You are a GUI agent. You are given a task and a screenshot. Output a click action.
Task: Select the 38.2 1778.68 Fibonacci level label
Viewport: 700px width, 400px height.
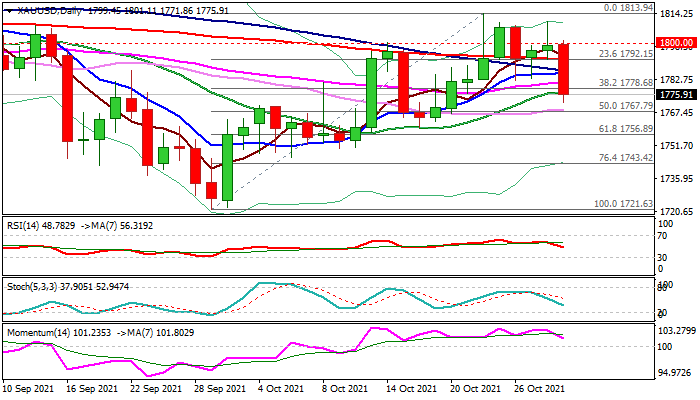click(626, 83)
